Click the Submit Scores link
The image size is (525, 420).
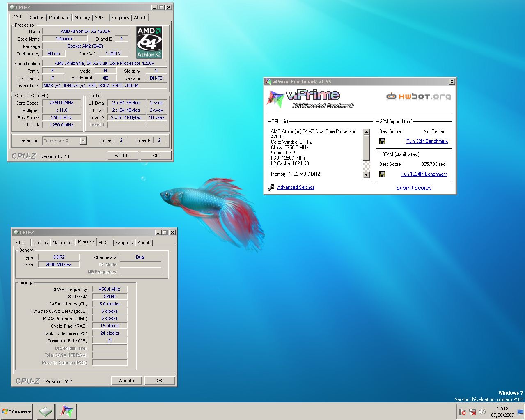414,188
